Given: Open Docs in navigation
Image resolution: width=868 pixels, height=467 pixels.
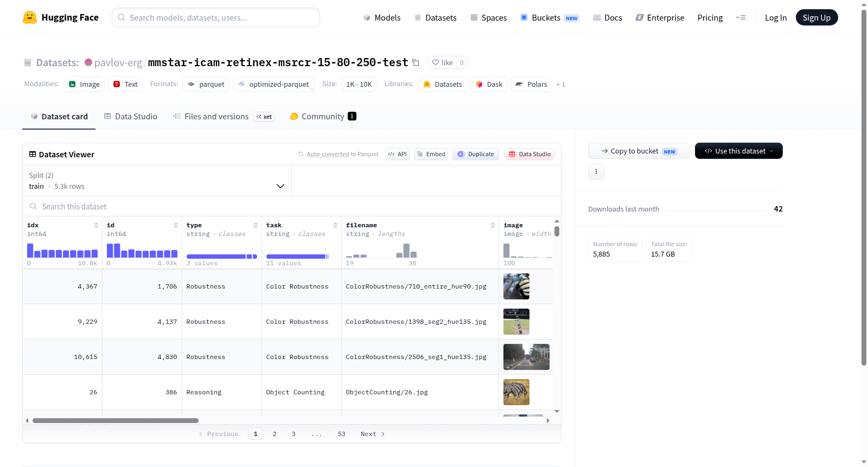Looking at the screenshot, I should pos(607,18).
